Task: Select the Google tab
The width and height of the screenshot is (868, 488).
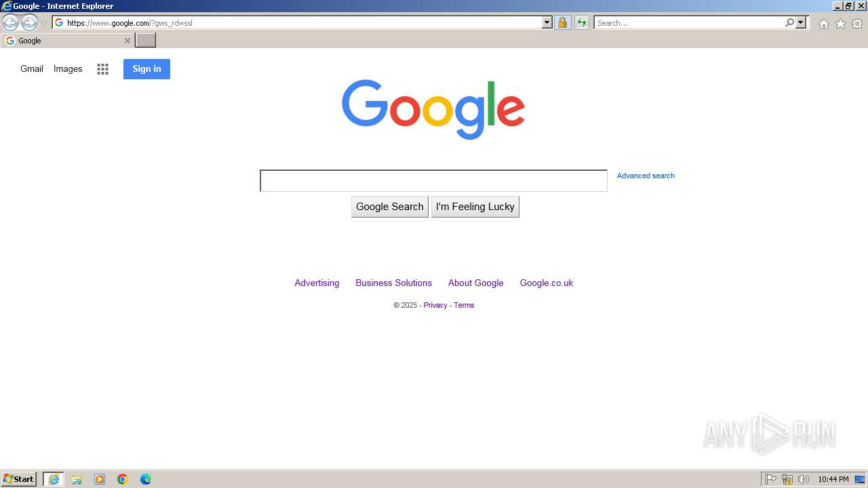Action: pos(67,41)
